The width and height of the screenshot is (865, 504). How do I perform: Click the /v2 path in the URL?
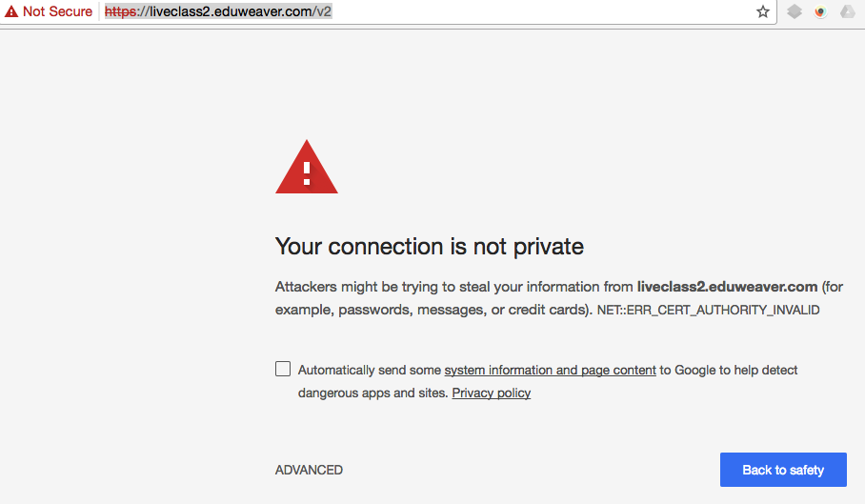321,11
